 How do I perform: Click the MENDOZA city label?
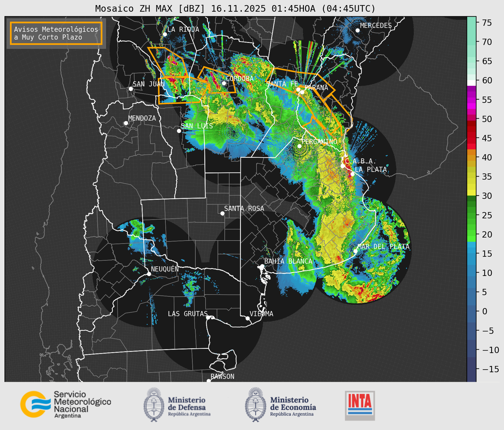(142, 118)
